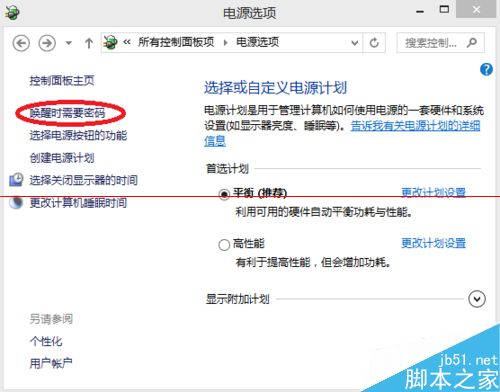Expand 显示附加计划 with chevron button
The image size is (500, 392).
pyautogui.click(x=477, y=299)
